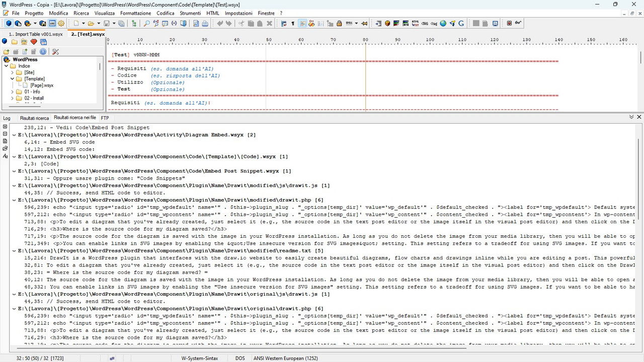
Task: Collapse the [Template] folder node
Action: pos(13,79)
